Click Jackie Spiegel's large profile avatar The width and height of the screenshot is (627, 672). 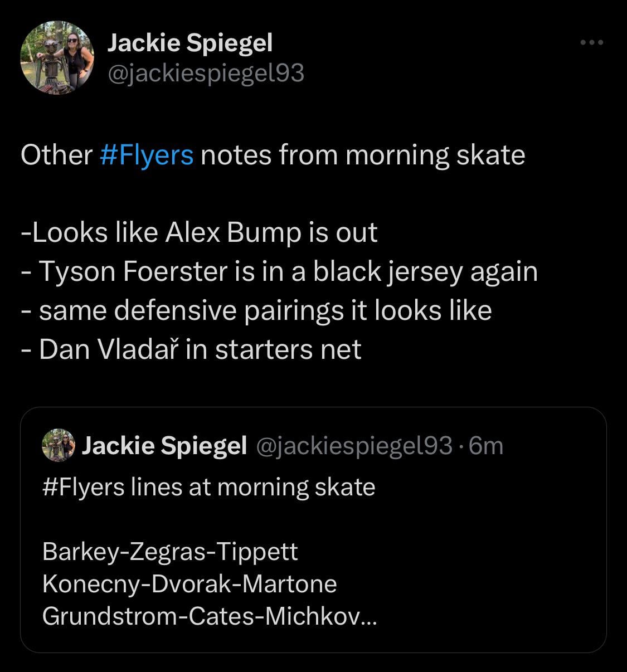57,58
